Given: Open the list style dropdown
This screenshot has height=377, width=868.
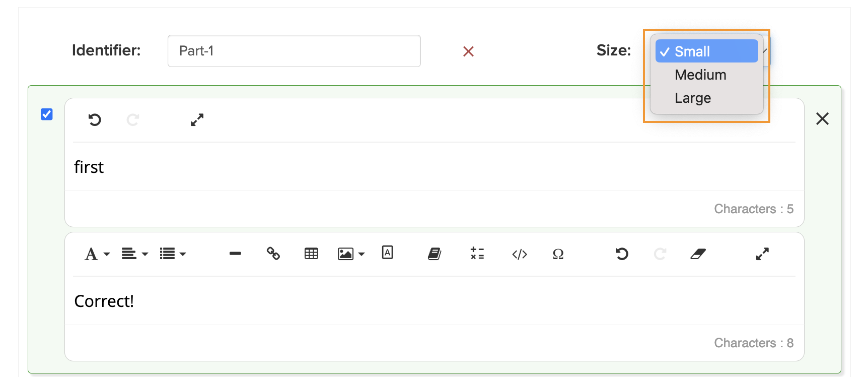Looking at the screenshot, I should 173,254.
